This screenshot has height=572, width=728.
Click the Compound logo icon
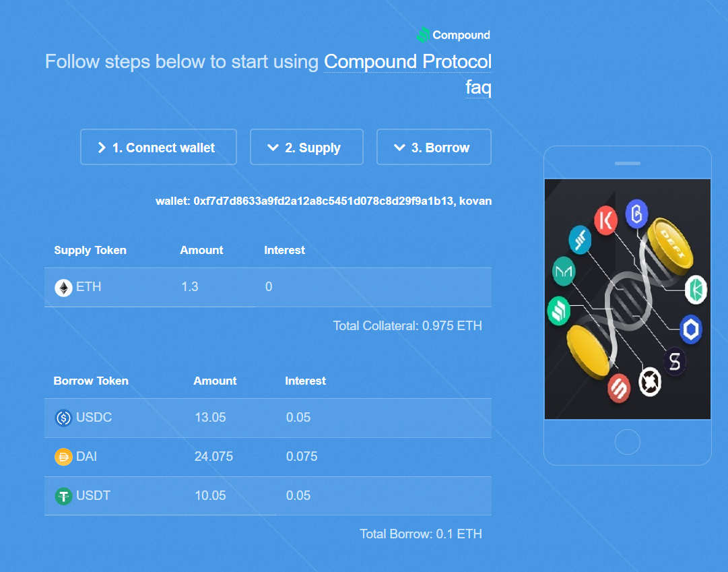[x=422, y=34]
